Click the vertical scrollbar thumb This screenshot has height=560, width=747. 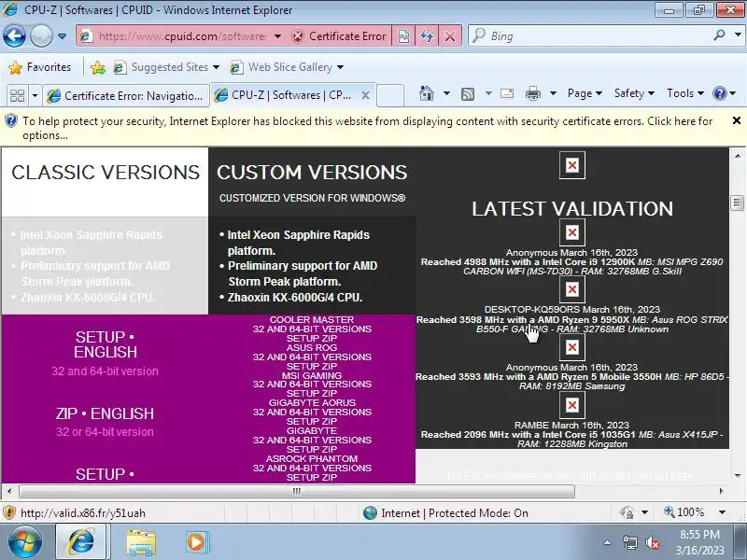737,203
